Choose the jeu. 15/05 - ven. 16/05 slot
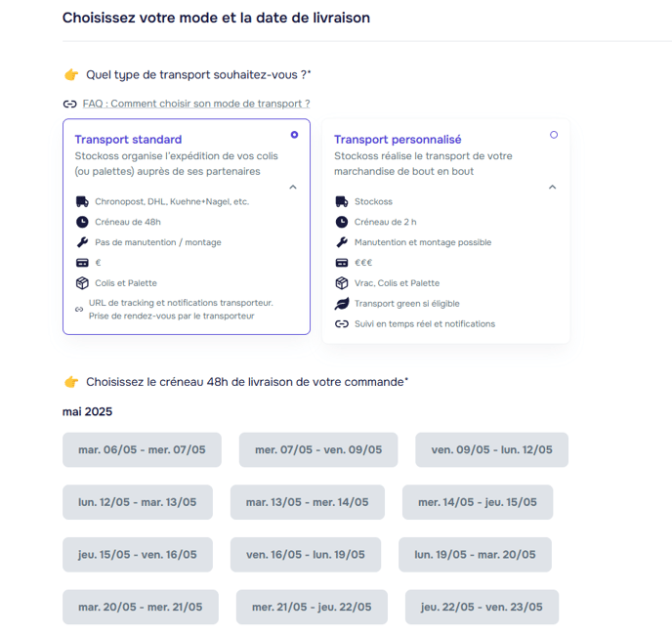 (137, 555)
